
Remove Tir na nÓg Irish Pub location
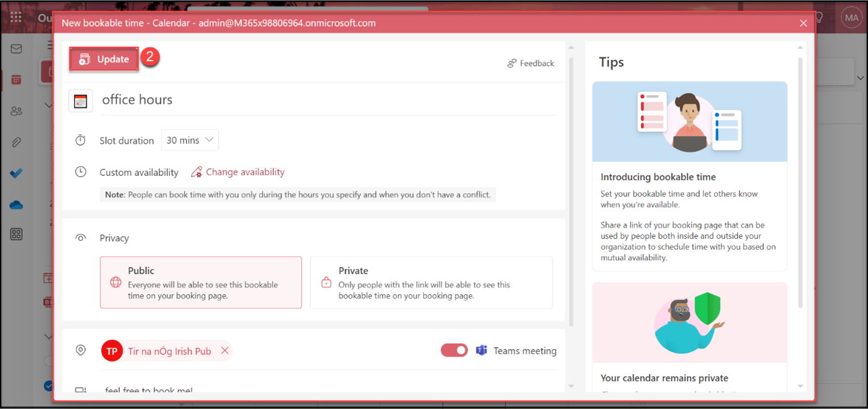pos(225,351)
